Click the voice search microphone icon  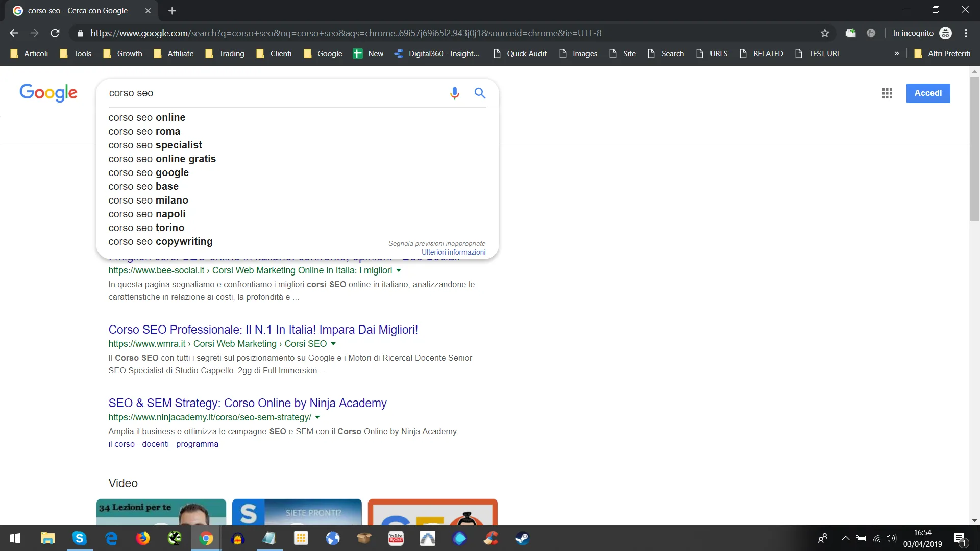tap(454, 93)
